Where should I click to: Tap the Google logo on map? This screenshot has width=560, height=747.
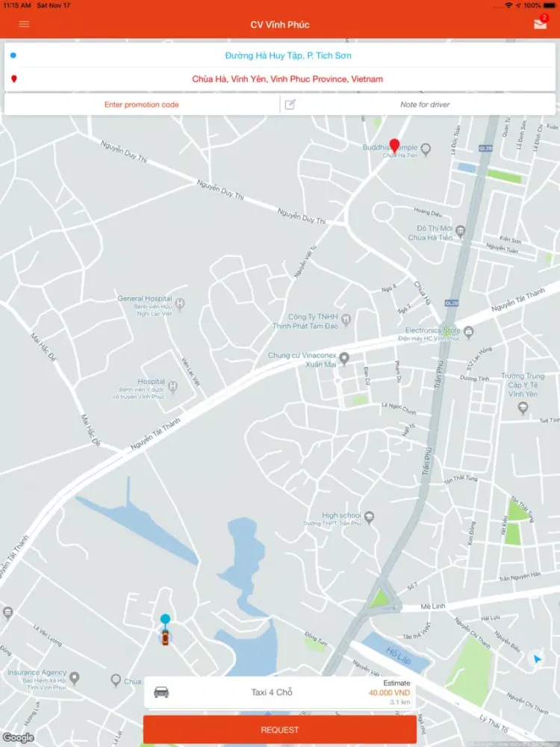click(x=18, y=738)
